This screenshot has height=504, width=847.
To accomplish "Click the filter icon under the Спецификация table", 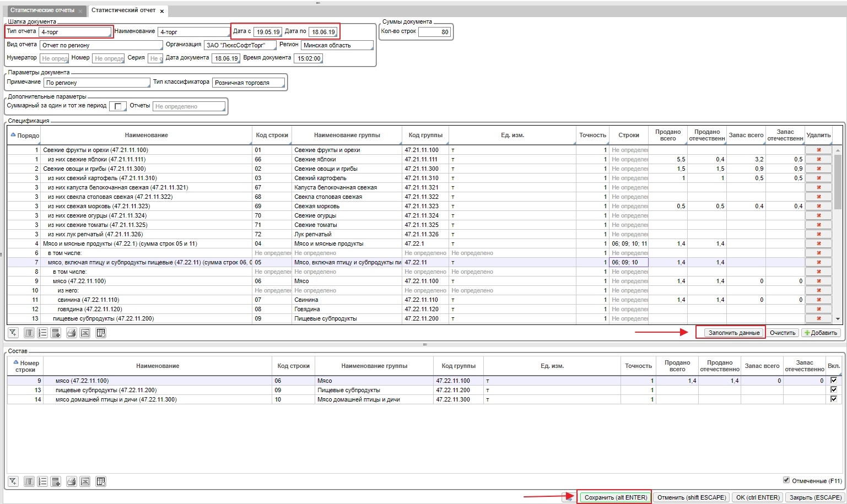I will [13, 333].
